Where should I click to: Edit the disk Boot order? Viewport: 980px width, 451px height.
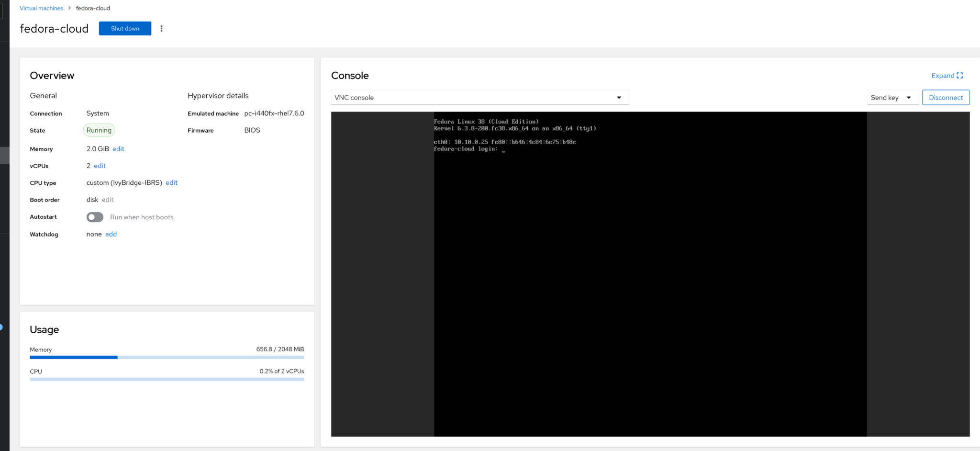pos(107,200)
